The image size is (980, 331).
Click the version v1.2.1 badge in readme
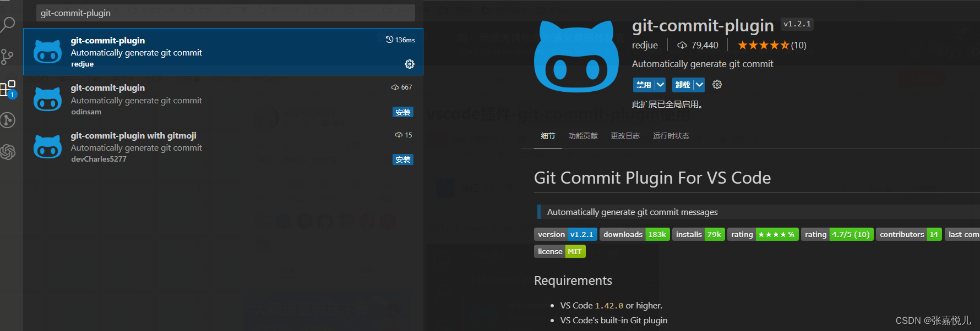point(565,234)
